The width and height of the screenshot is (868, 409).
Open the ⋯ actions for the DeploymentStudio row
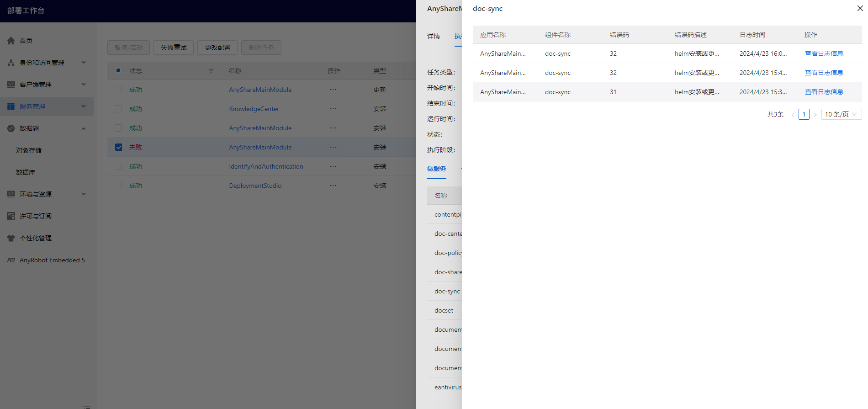333,186
